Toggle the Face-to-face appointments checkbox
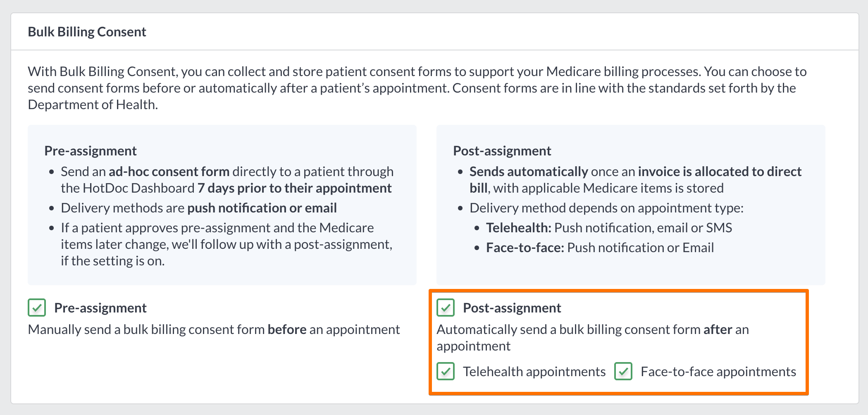The height and width of the screenshot is (415, 868). (x=623, y=371)
